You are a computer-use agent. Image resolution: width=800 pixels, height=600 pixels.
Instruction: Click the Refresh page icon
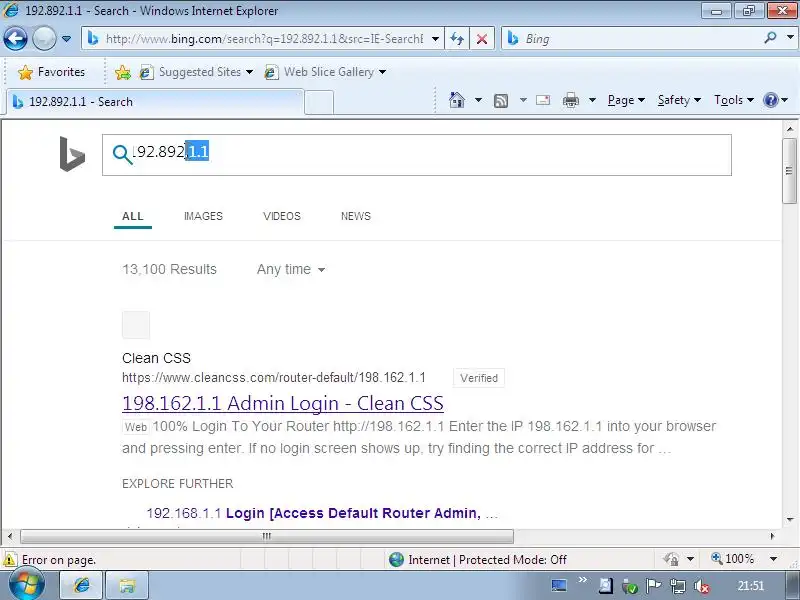pyautogui.click(x=457, y=39)
